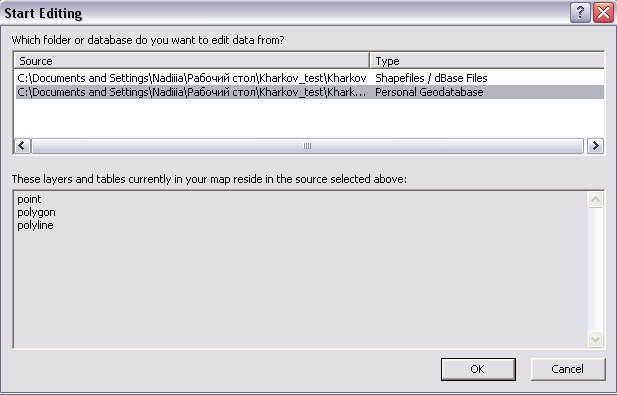Close the Start Editing dialog

[603, 13]
